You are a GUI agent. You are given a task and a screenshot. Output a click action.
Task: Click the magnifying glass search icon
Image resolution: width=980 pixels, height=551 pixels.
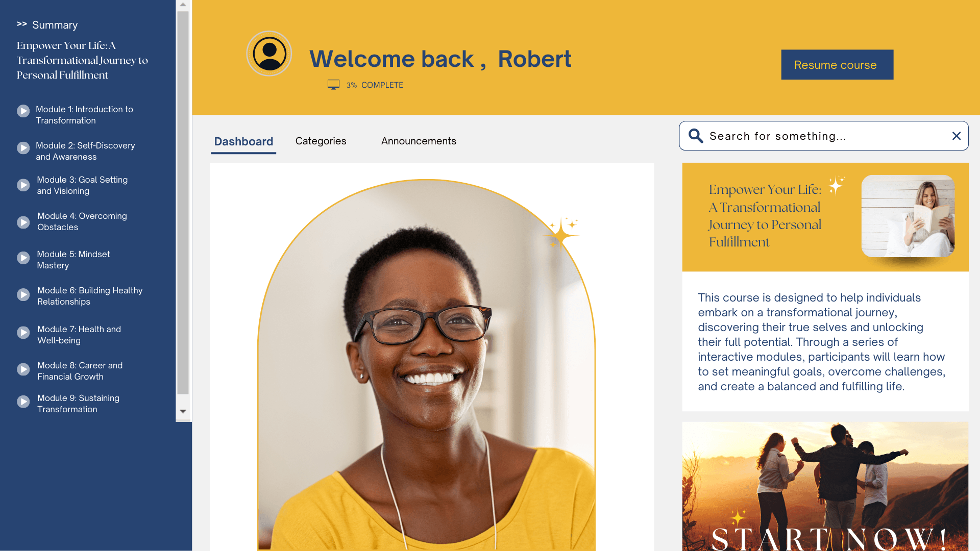[696, 136]
